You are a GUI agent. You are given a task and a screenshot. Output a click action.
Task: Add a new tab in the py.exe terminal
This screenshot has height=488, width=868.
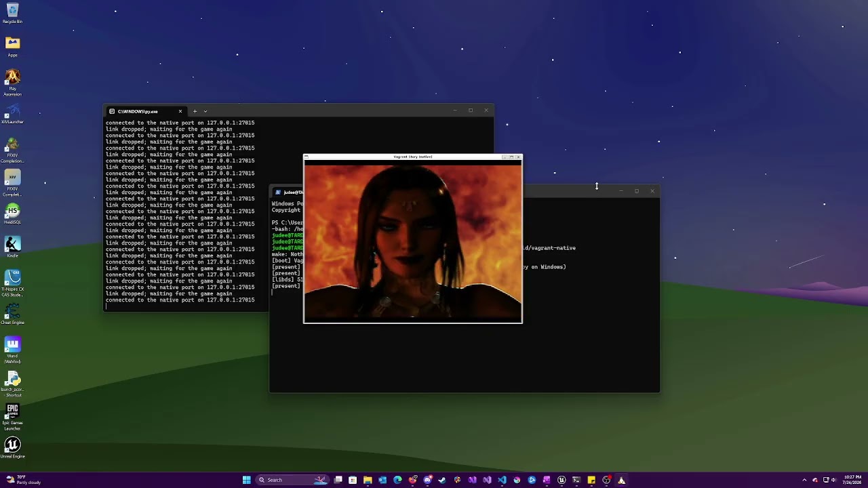(x=195, y=111)
